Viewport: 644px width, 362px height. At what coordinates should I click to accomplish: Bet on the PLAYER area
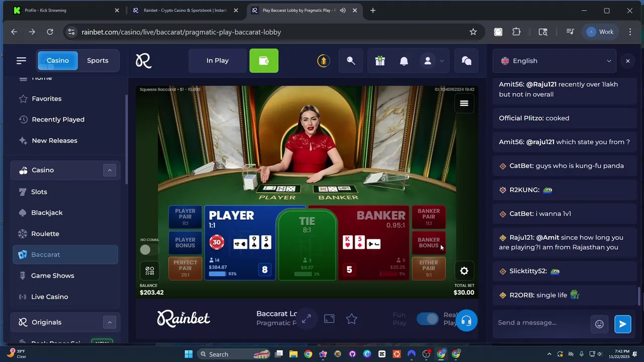click(240, 243)
